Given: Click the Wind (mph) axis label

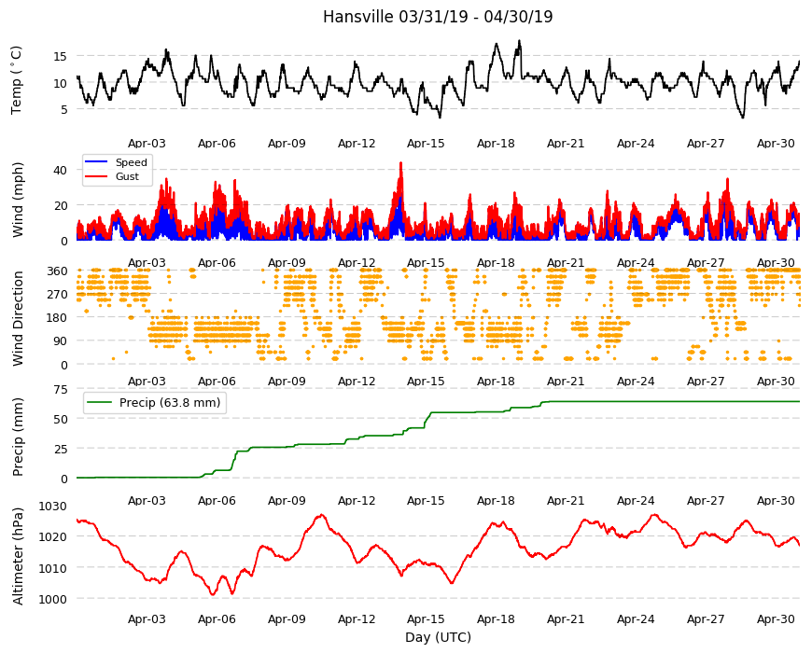Looking at the screenshot, I should 18,200.
